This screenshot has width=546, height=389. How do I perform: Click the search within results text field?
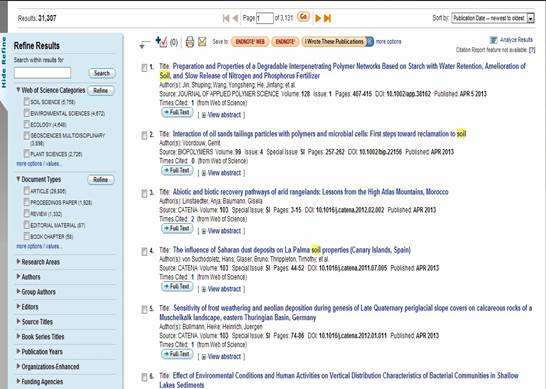tap(42, 73)
